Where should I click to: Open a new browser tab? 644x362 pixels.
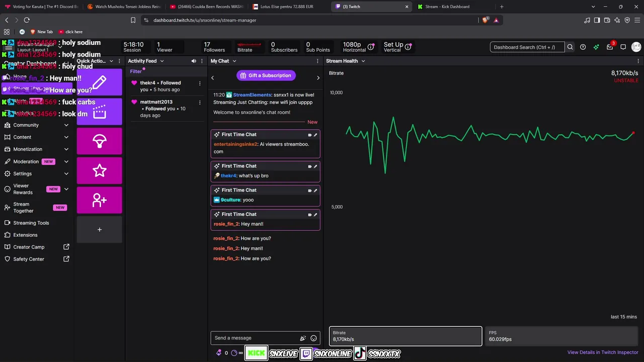[x=502, y=7]
